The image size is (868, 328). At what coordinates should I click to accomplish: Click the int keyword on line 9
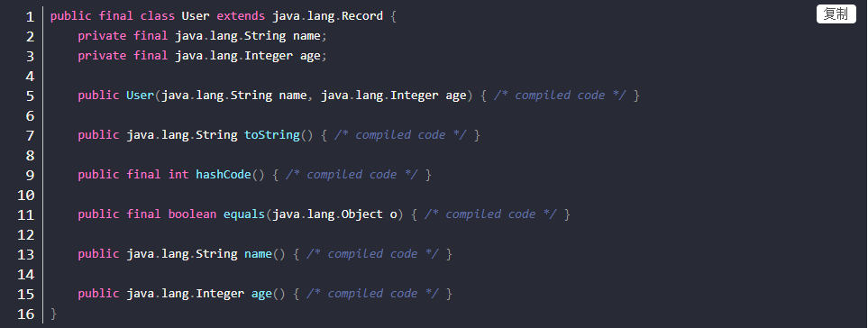pos(178,175)
